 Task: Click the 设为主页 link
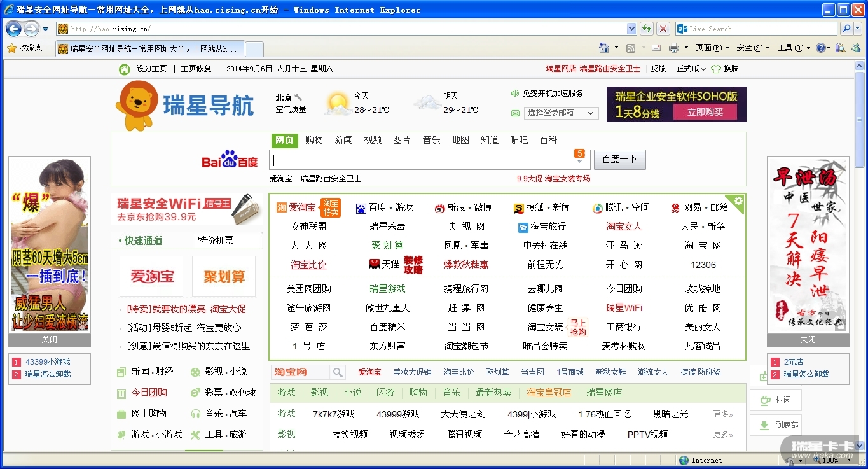(x=151, y=69)
